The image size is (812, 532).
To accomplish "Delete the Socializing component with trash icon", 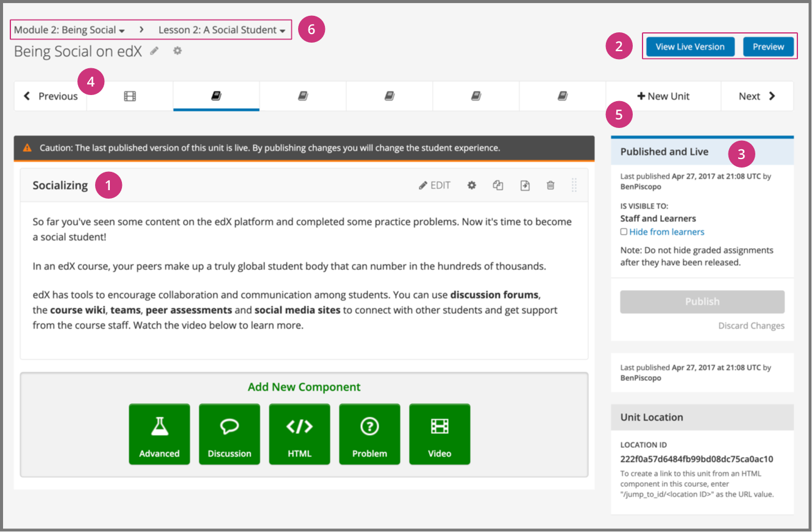I will [550, 185].
